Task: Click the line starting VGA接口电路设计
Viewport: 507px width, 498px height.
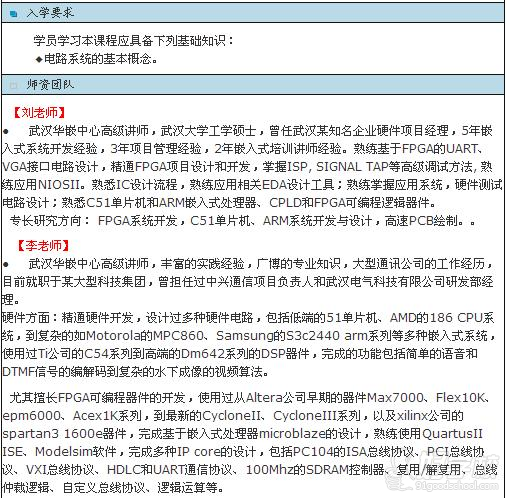Action: point(247,167)
